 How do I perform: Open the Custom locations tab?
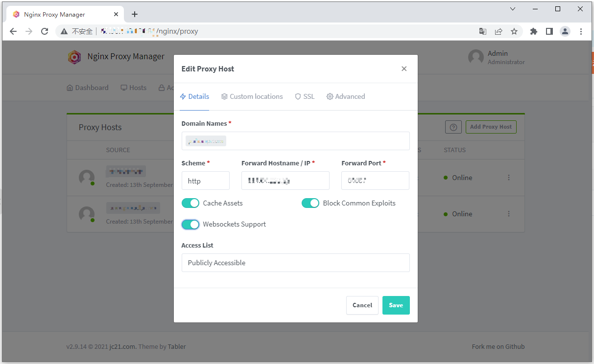[252, 96]
